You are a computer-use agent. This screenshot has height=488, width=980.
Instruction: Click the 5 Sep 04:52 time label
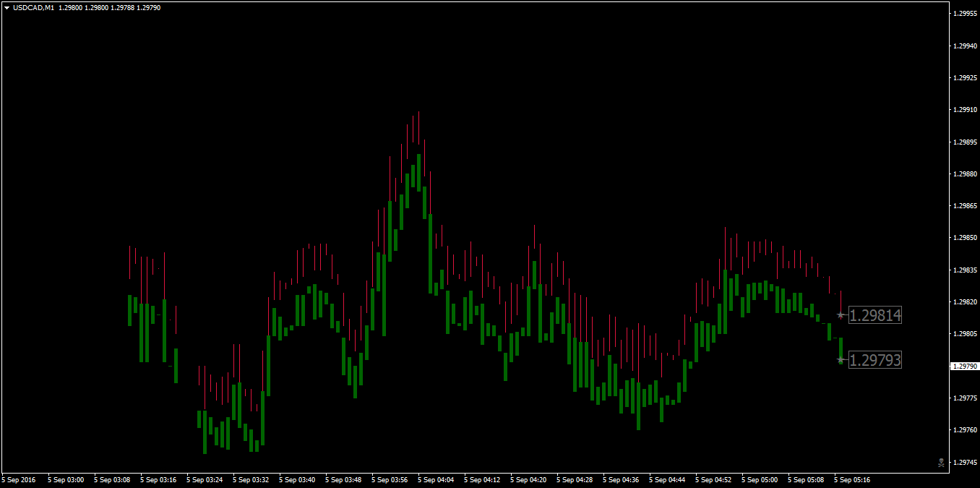(x=713, y=479)
